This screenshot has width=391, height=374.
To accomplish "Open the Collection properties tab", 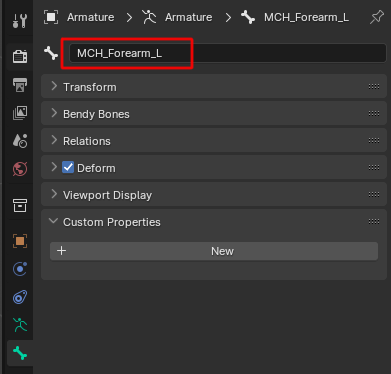I will [x=20, y=205].
